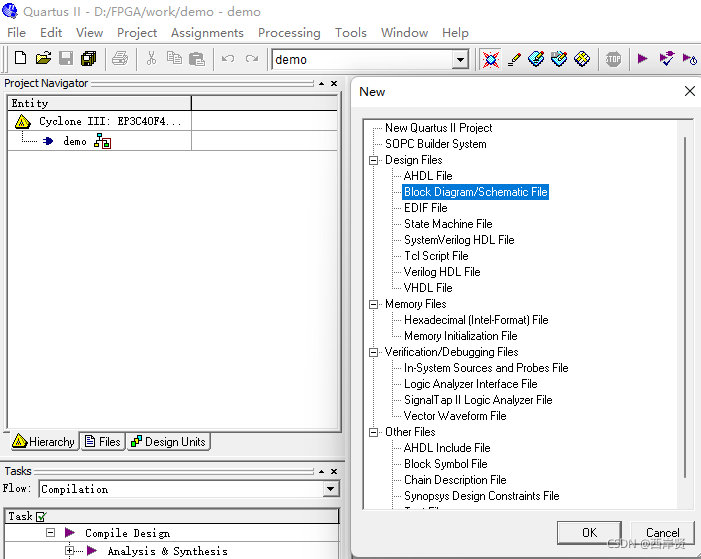Open the Tools menu
The height and width of the screenshot is (559, 701).
[x=351, y=33]
